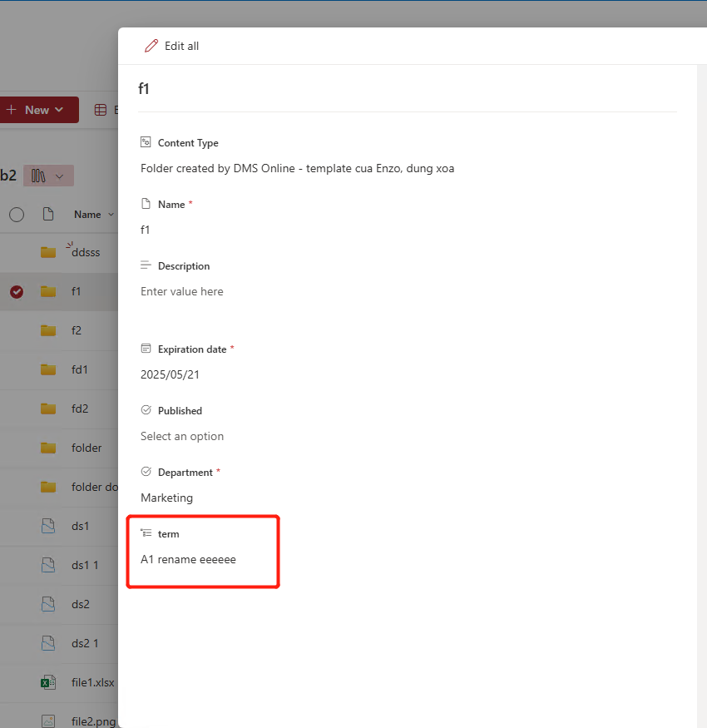This screenshot has height=728, width=707.
Task: Click the Published field check icon
Action: click(x=146, y=410)
